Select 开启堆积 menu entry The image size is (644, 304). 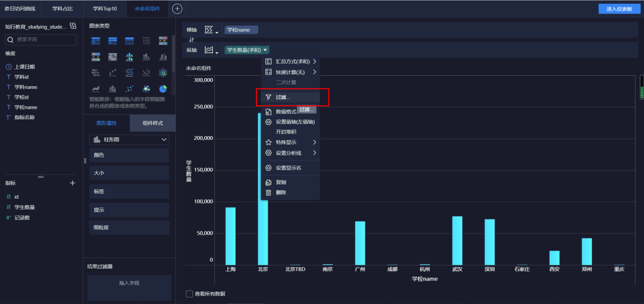point(290,132)
